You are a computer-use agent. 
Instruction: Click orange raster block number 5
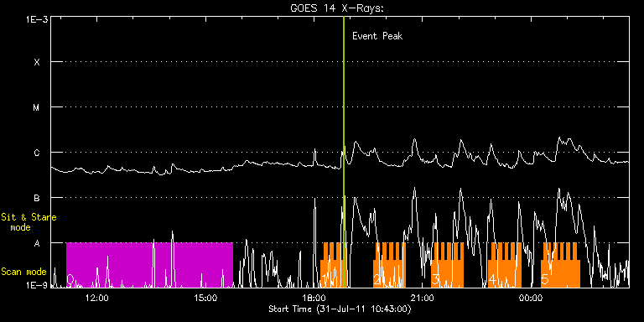(561, 265)
